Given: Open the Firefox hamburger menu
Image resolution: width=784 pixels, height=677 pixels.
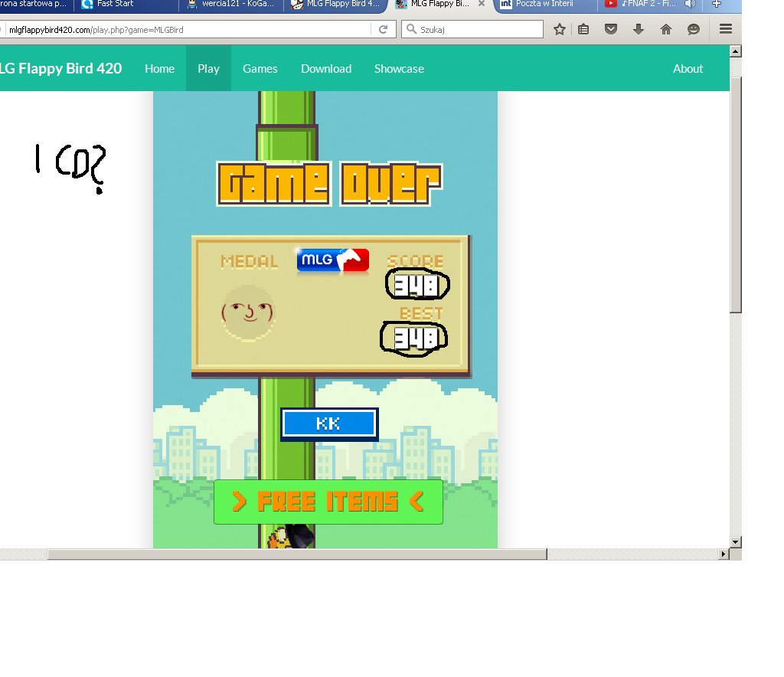Looking at the screenshot, I should 725,29.
